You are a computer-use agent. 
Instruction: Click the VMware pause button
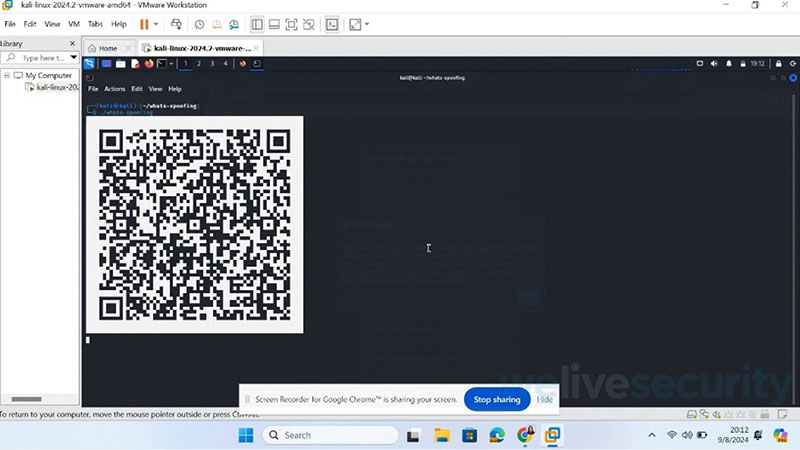point(145,24)
